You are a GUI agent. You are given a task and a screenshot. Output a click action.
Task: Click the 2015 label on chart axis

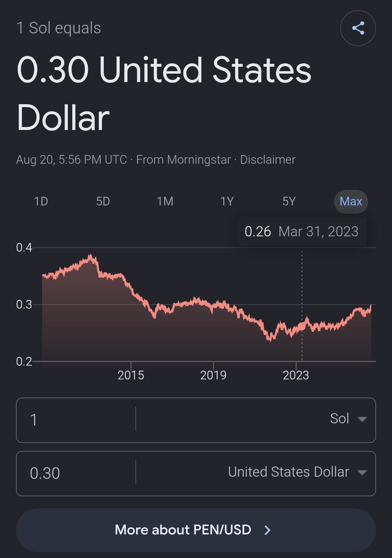coord(131,375)
